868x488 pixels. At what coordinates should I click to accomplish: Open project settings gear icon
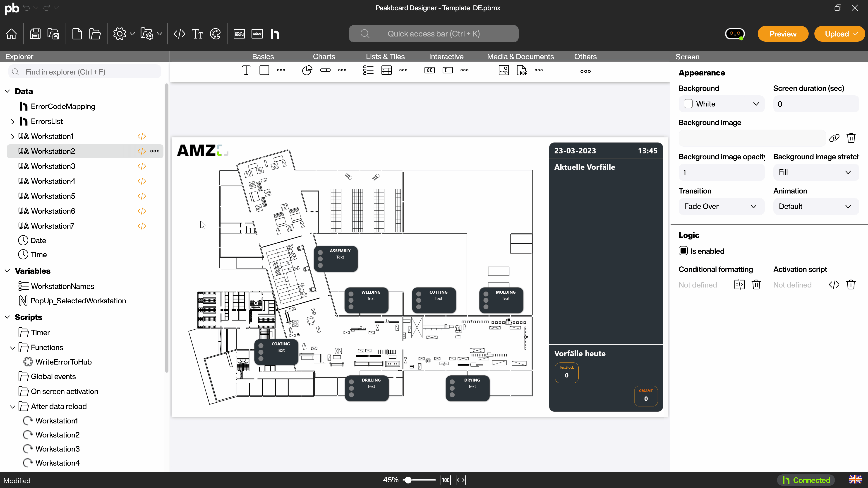coord(120,34)
